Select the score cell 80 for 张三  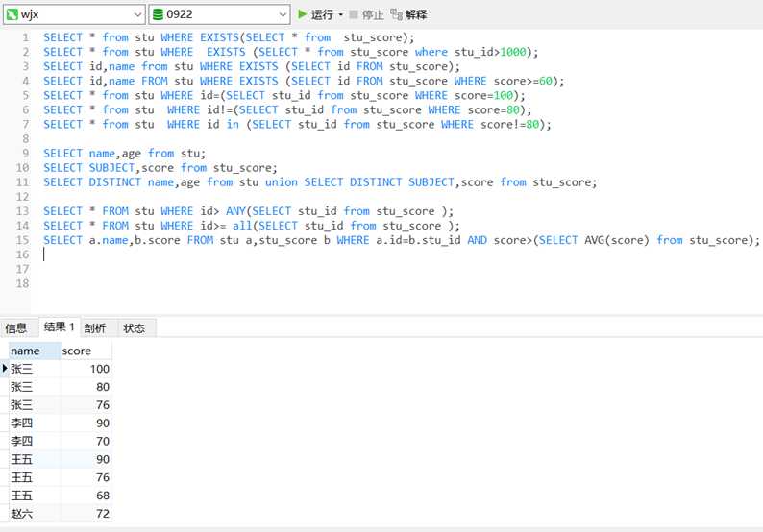tap(86, 387)
